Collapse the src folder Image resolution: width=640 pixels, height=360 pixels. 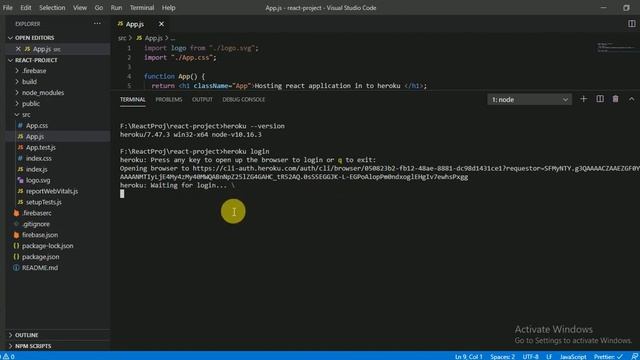pyautogui.click(x=26, y=115)
